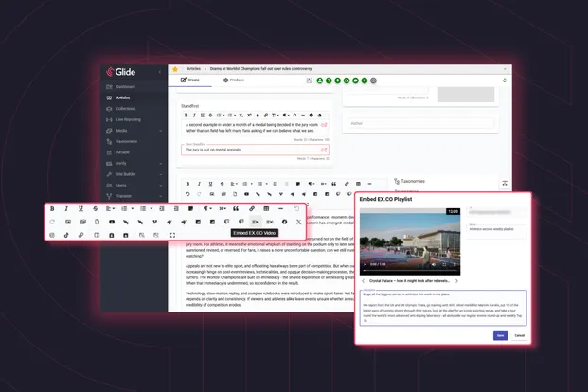Embed a Facebook post from enlarged toolbar
This screenshot has width=588, height=392.
[284, 222]
